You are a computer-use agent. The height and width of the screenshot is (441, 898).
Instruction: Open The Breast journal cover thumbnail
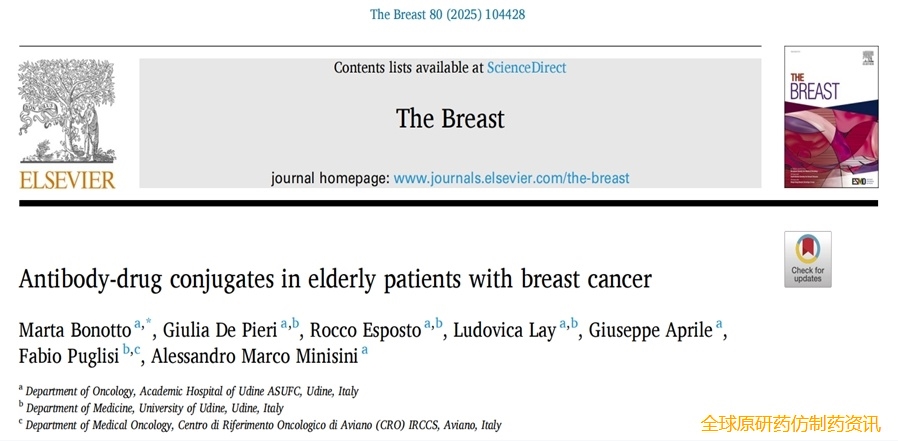pos(832,117)
